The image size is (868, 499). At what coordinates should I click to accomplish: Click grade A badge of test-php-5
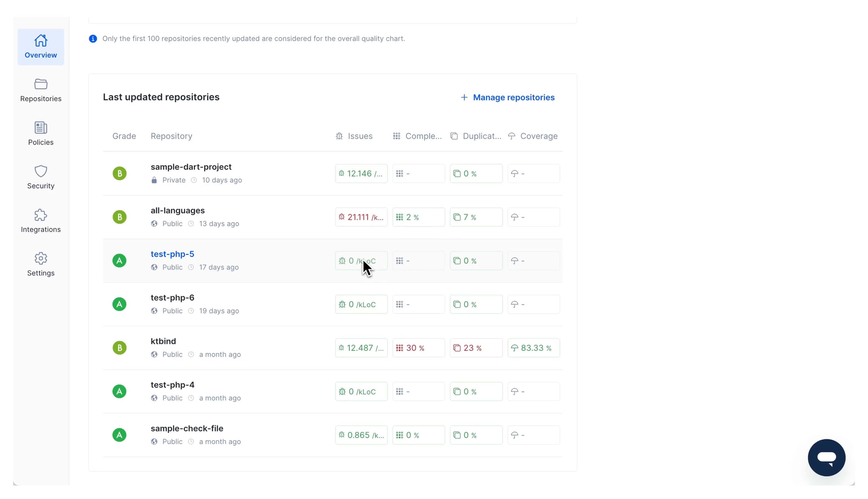click(x=119, y=260)
